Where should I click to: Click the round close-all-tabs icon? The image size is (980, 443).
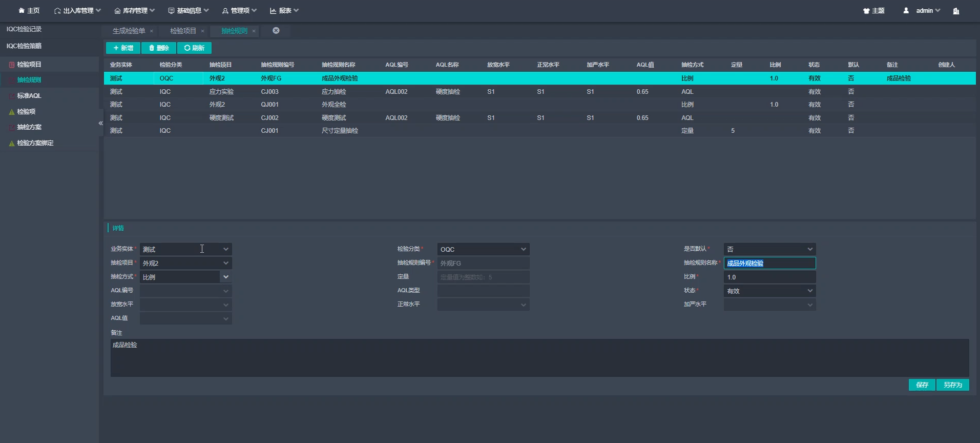(x=276, y=31)
